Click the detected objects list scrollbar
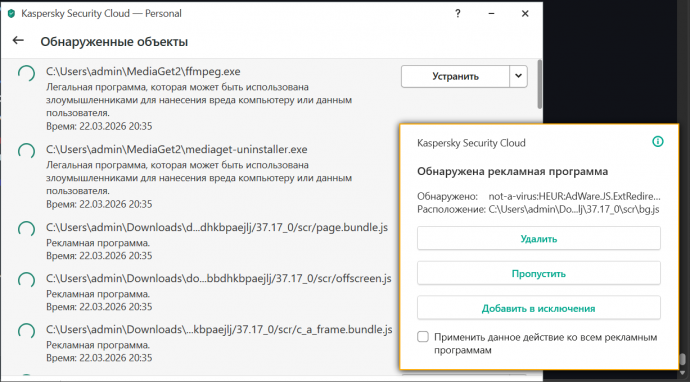This screenshot has width=690, height=382. [x=540, y=84]
